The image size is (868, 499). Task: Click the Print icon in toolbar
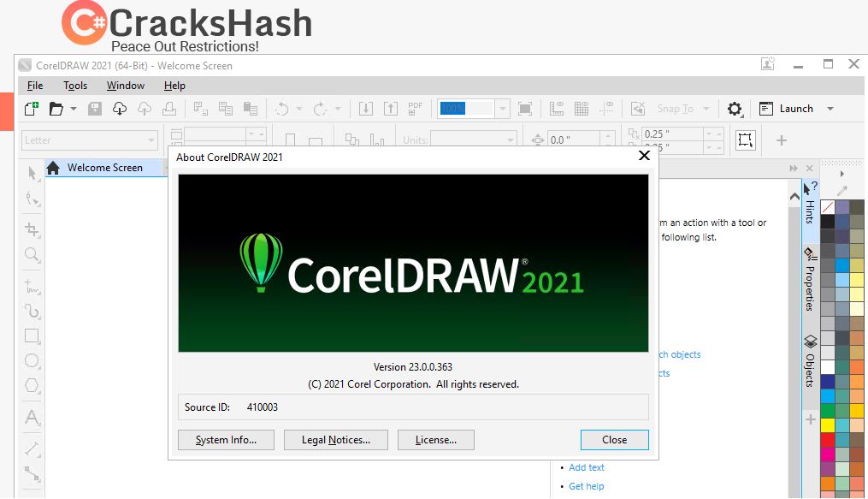point(169,109)
